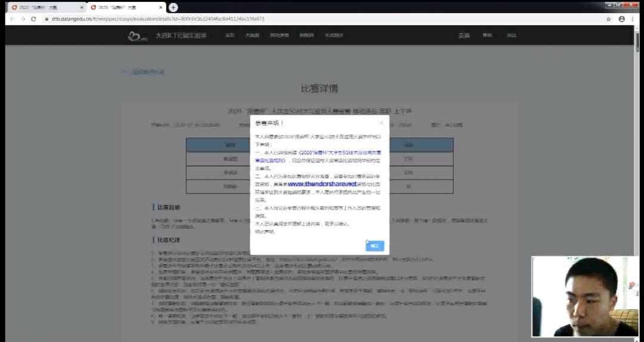Select 首页 in the site navigation
Viewport: 644px width, 342px height.
[230, 36]
